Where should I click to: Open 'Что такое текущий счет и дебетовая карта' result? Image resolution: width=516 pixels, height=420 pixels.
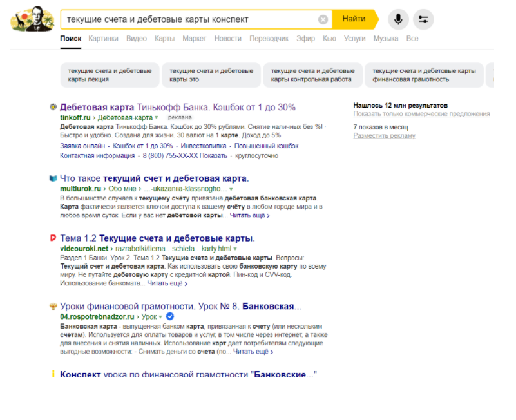[155, 178]
